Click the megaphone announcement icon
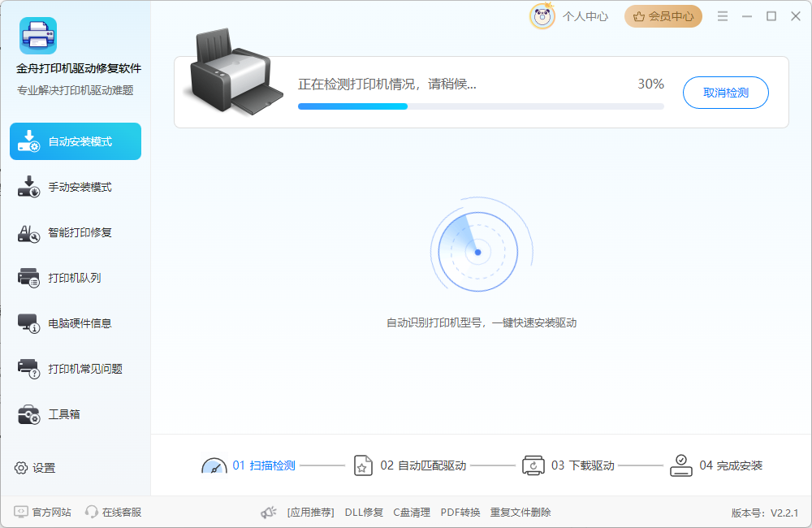 [269, 513]
